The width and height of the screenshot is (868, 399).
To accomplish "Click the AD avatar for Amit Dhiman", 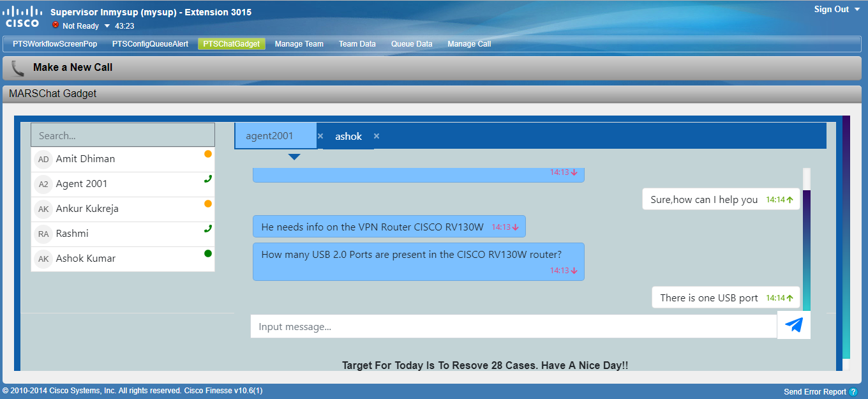I will pos(43,159).
